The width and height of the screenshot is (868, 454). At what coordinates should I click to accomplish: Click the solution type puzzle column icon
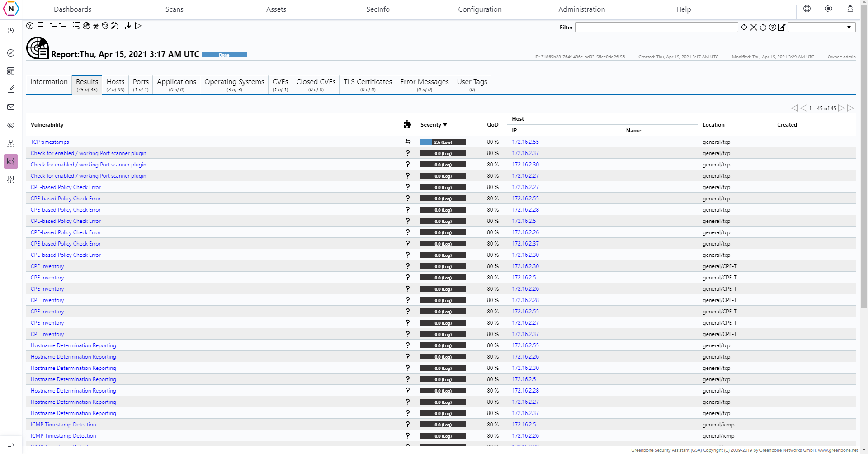[407, 124]
